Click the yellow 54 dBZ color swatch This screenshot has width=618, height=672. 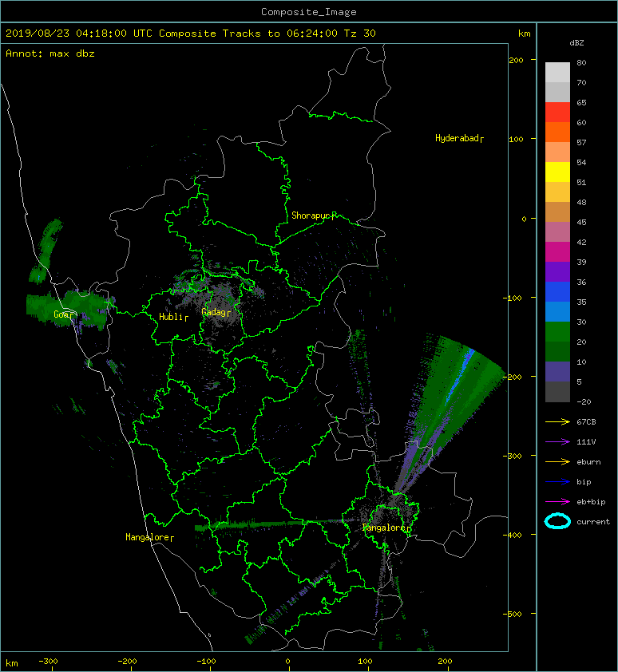(557, 172)
